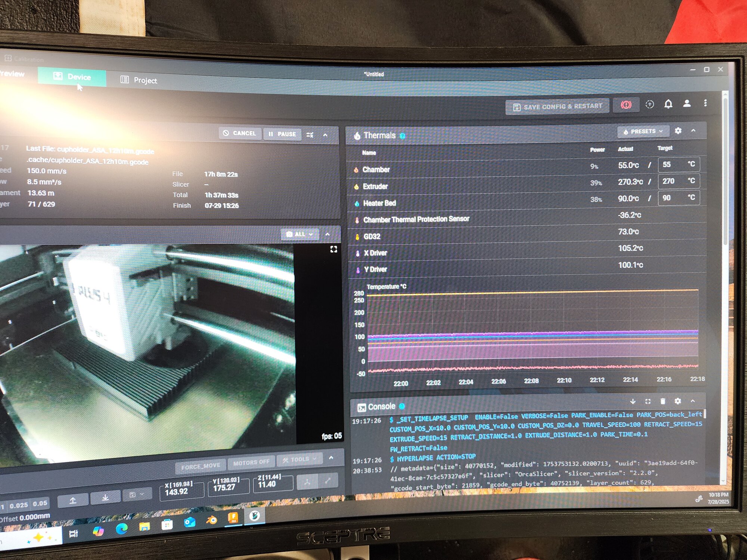Collapse the print status panel
Viewport: 747px width, 560px height.
point(325,135)
